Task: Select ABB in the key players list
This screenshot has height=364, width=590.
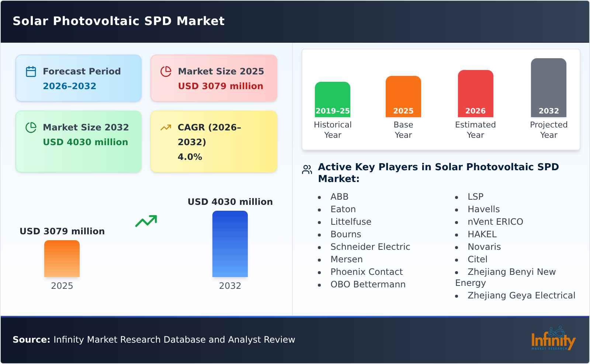Action: tap(339, 196)
